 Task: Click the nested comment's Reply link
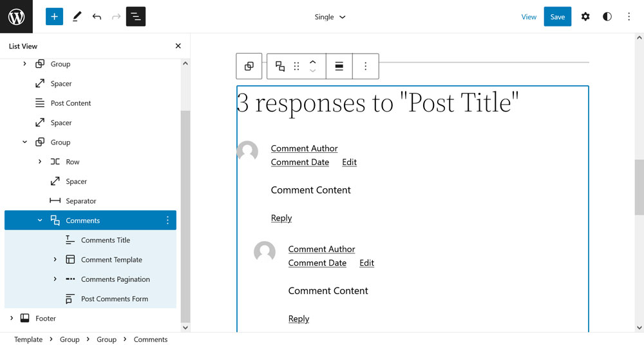(x=299, y=319)
